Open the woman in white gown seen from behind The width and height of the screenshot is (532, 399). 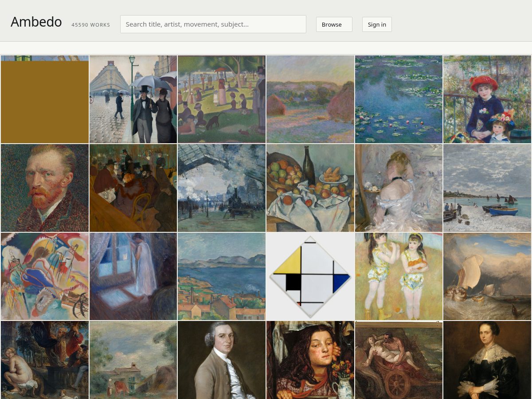[x=399, y=188]
